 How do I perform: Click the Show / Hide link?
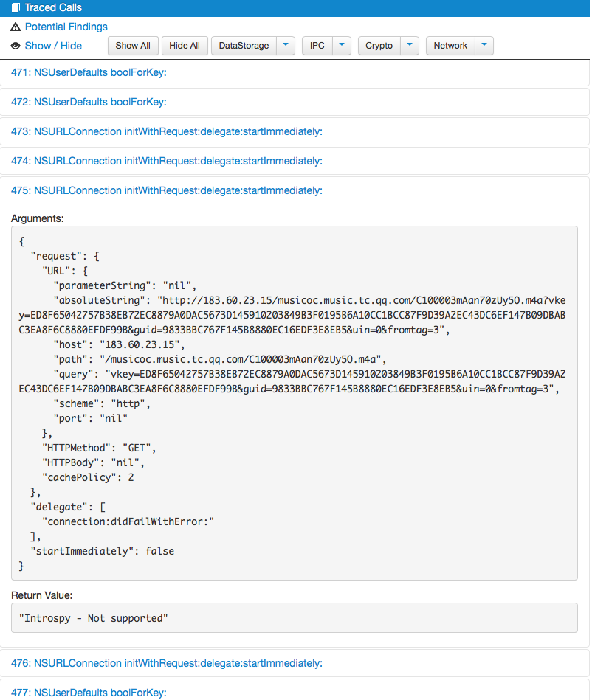pyautogui.click(x=53, y=46)
